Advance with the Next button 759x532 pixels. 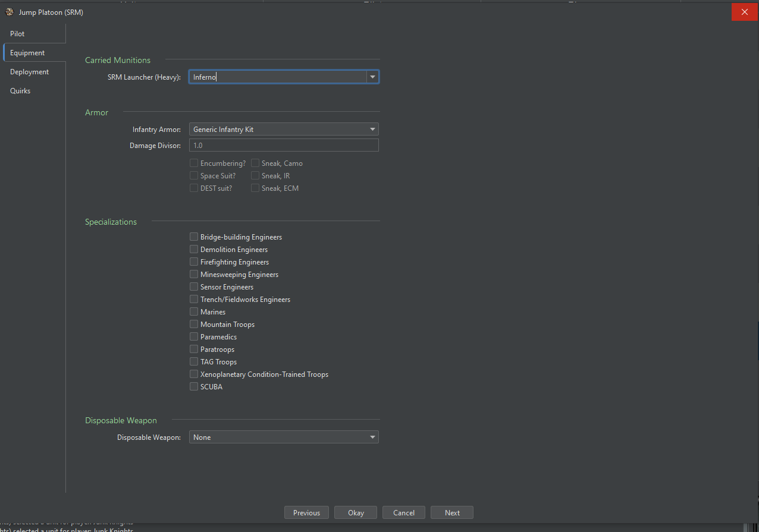452,513
